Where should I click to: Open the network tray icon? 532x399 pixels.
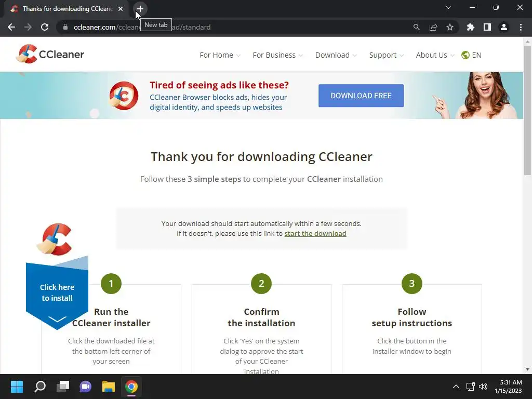471,387
